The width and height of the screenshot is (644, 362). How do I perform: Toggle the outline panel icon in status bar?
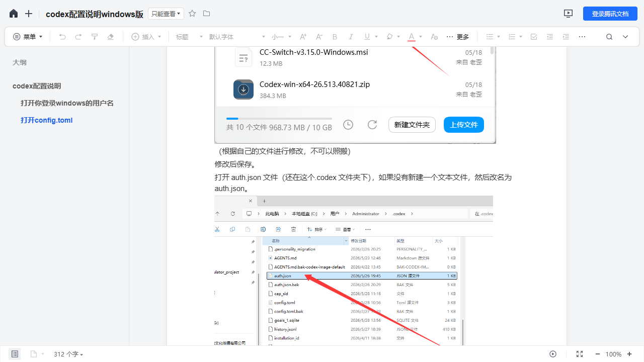click(15, 354)
